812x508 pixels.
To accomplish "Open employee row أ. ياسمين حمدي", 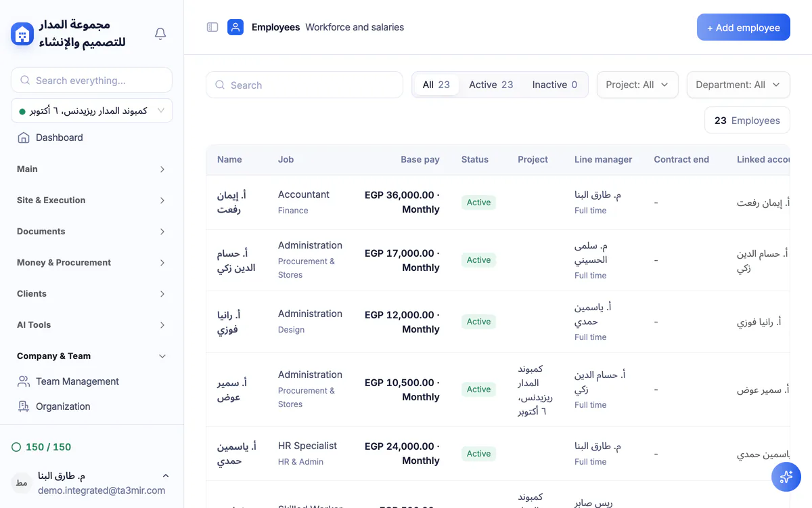I will click(498, 454).
